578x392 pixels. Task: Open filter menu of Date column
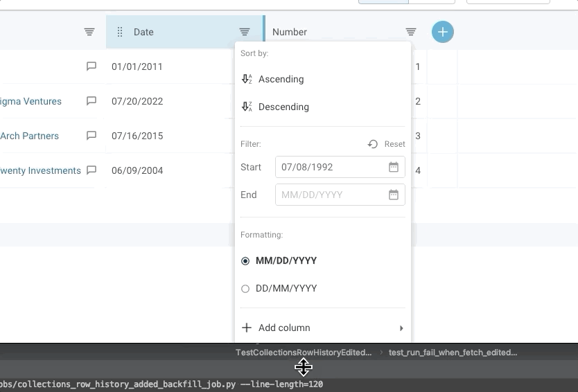coord(245,32)
